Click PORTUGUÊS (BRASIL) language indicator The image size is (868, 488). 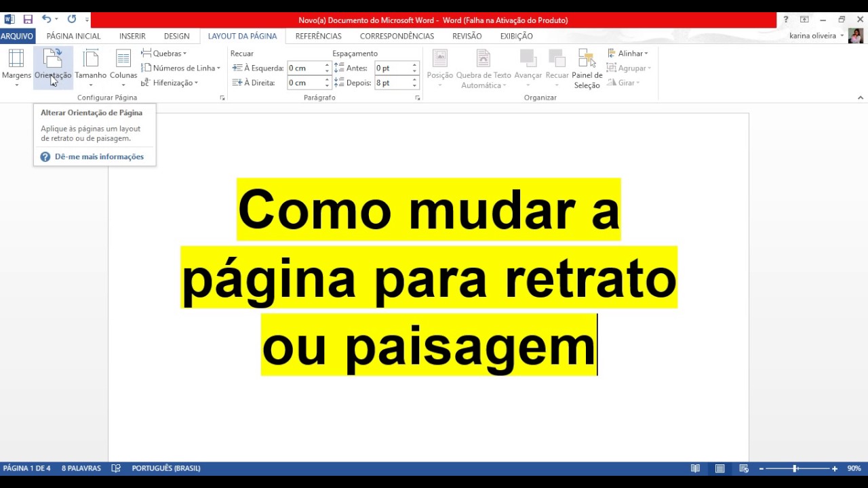click(166, 468)
